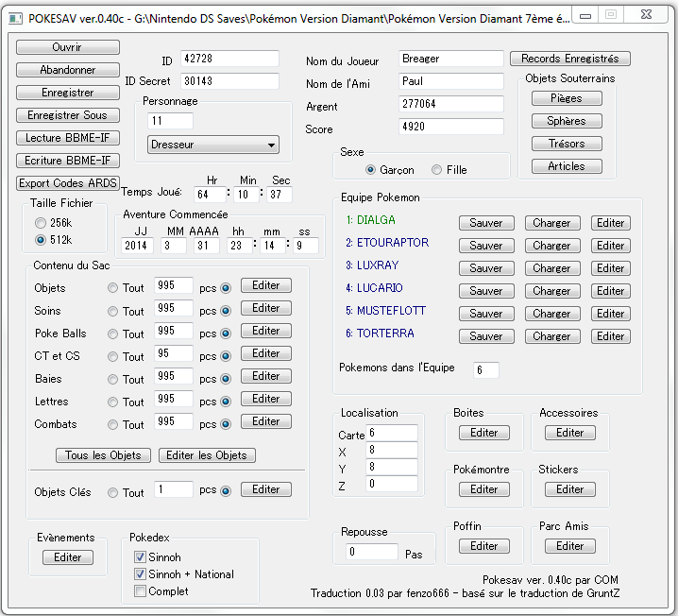Click the Ouvrir button
The height and width of the screenshot is (616, 678).
(68, 47)
